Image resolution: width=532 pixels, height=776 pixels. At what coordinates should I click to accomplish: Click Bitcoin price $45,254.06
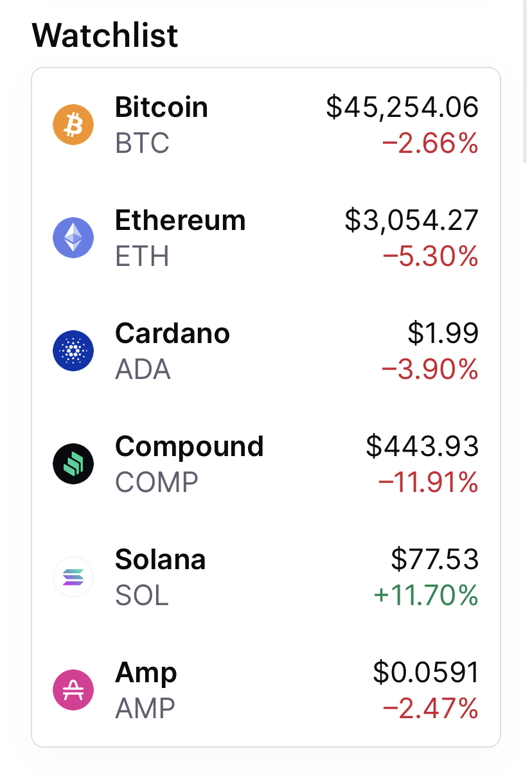point(402,107)
